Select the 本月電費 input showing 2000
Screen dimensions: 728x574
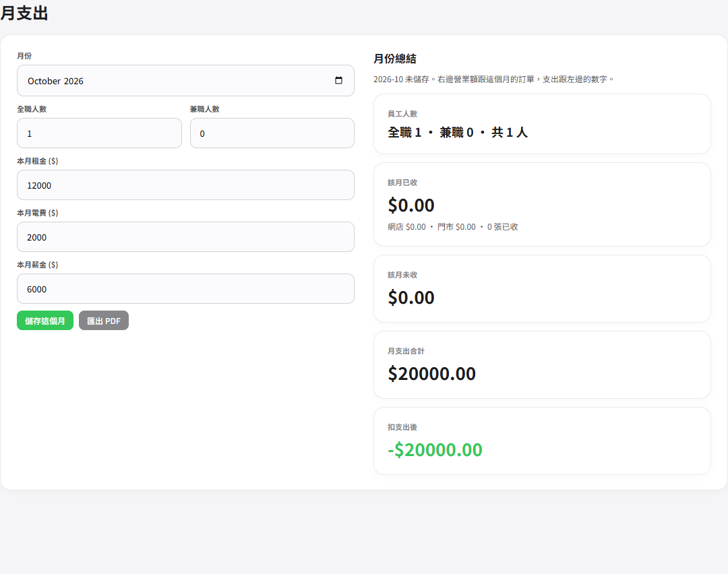point(186,237)
